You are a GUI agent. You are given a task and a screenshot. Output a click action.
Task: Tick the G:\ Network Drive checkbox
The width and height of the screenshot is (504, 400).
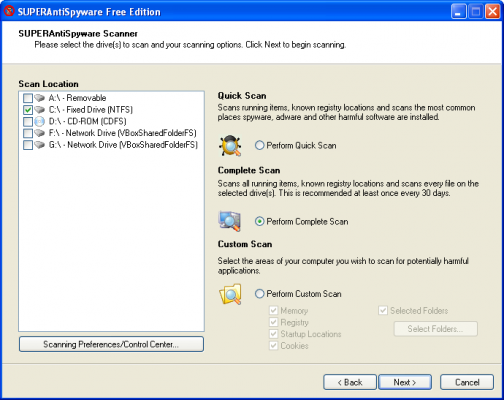coord(28,145)
